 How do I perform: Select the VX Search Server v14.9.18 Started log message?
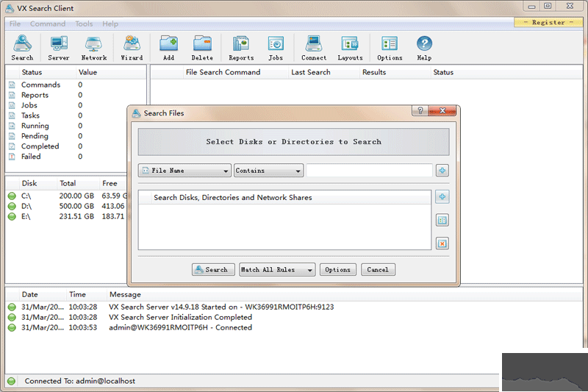click(221, 307)
